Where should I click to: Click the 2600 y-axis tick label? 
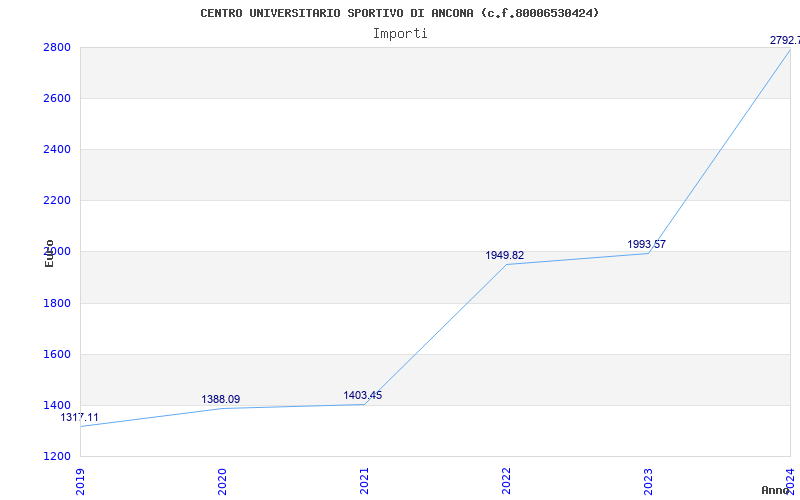click(57, 98)
